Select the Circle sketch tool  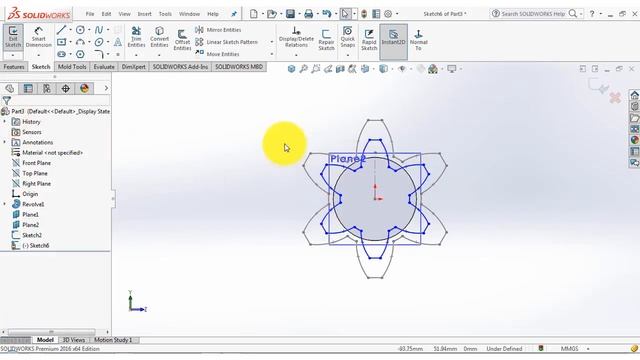click(80, 30)
